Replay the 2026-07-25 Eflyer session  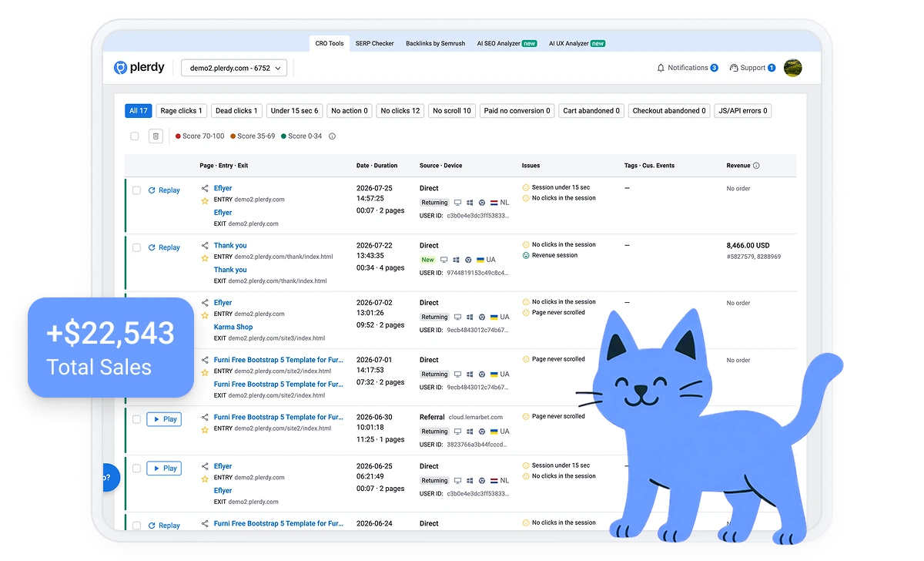click(x=164, y=190)
